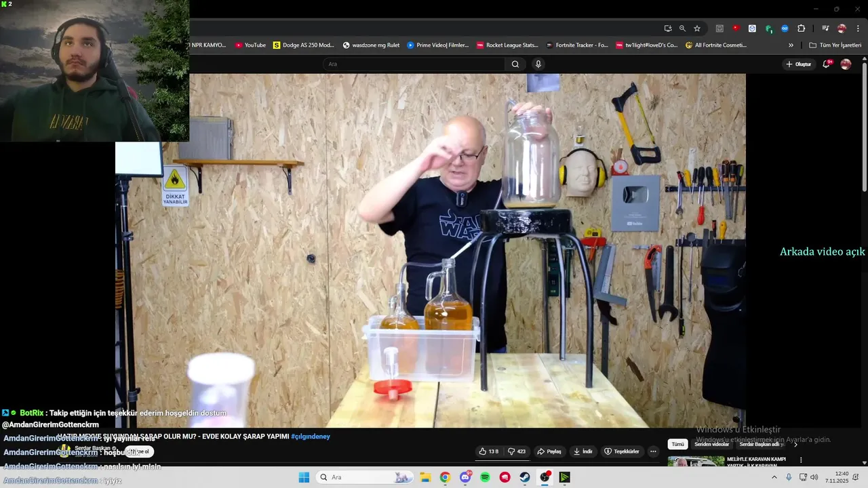This screenshot has width=868, height=488.
Task: Click the Oluştur create button
Action: tap(798, 64)
